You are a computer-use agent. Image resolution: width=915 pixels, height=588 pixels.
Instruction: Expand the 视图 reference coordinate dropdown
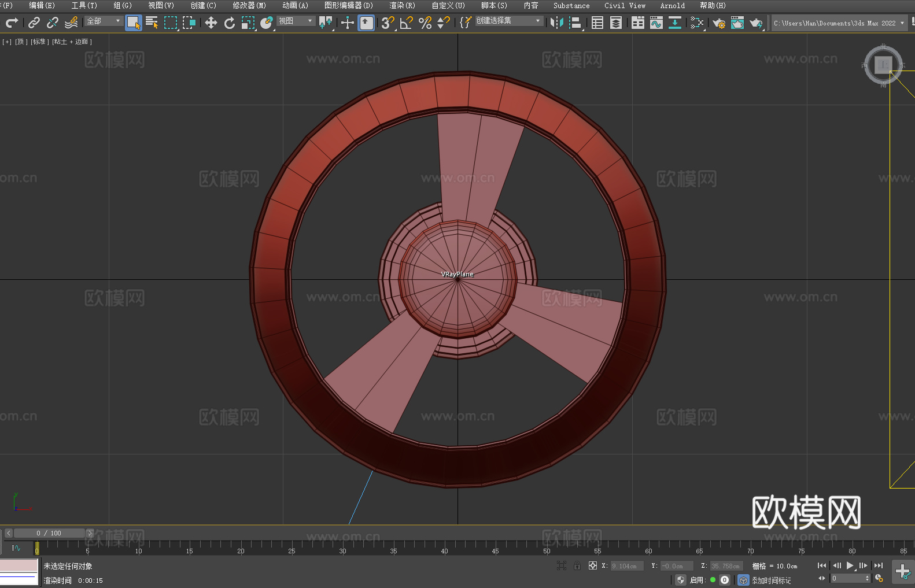(296, 21)
